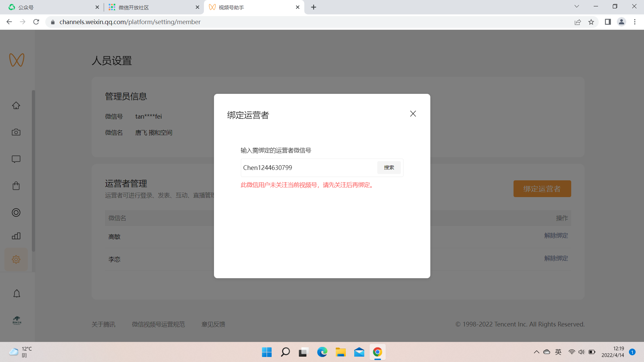Click the circular target sidebar icon
The width and height of the screenshot is (644, 362).
(16, 213)
